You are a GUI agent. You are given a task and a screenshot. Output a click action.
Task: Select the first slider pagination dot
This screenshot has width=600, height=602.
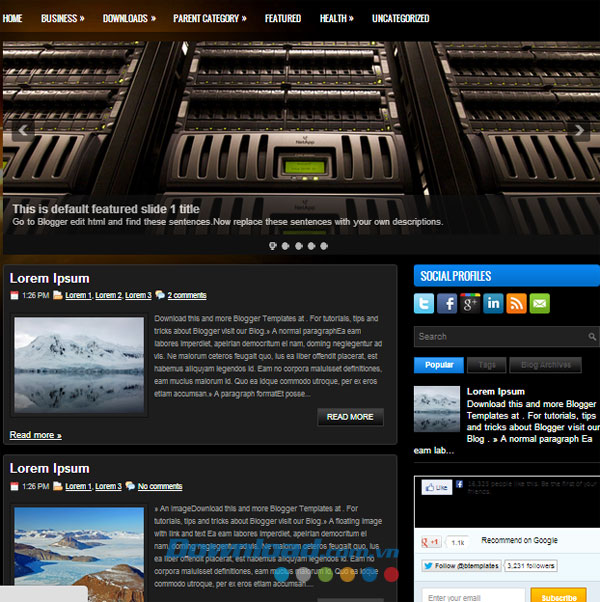[x=273, y=245]
